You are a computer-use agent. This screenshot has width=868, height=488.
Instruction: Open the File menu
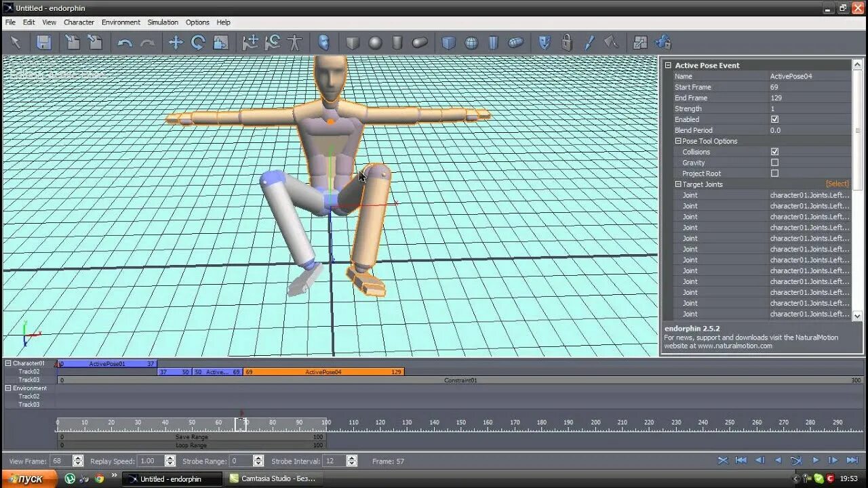10,22
